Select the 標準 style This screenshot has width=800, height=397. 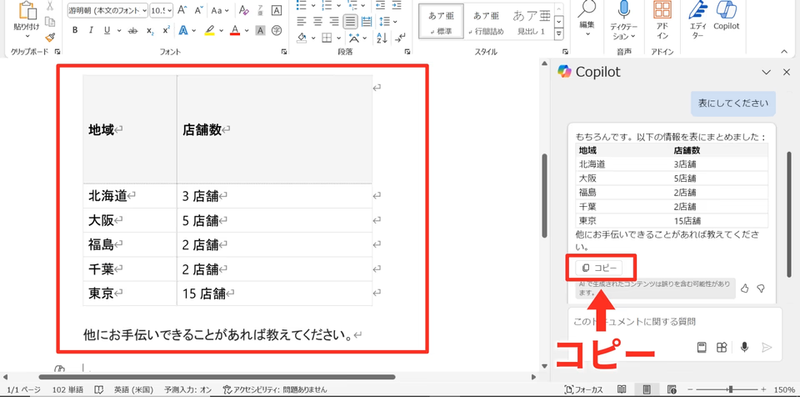pyautogui.click(x=440, y=22)
